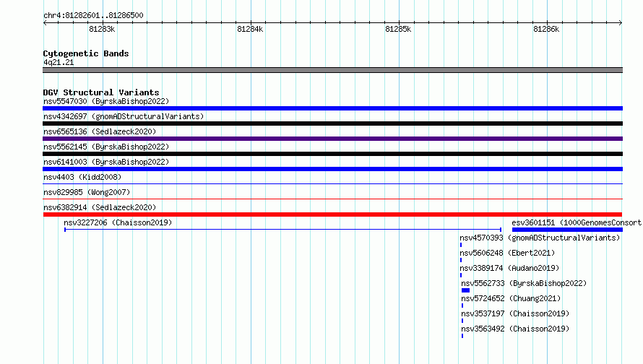Click nsv5562733 (ByrskaBishop2022) label
This screenshot has width=643, height=364.
[524, 283]
